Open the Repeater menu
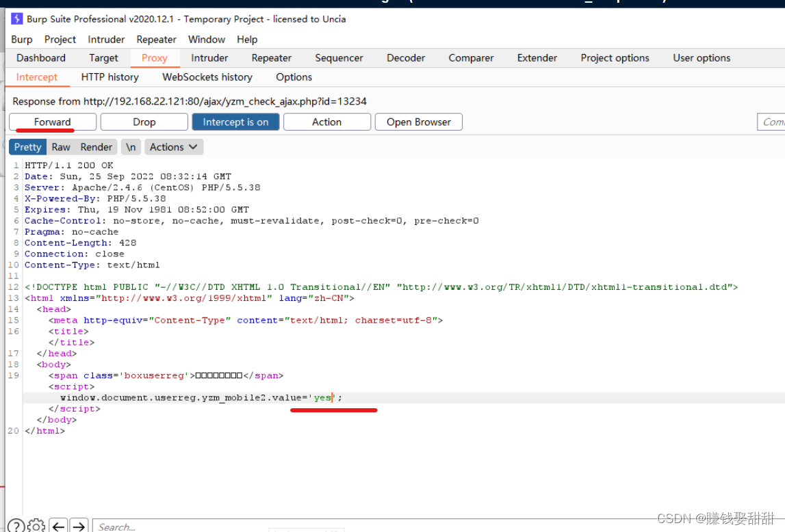This screenshot has width=785, height=532. 156,40
